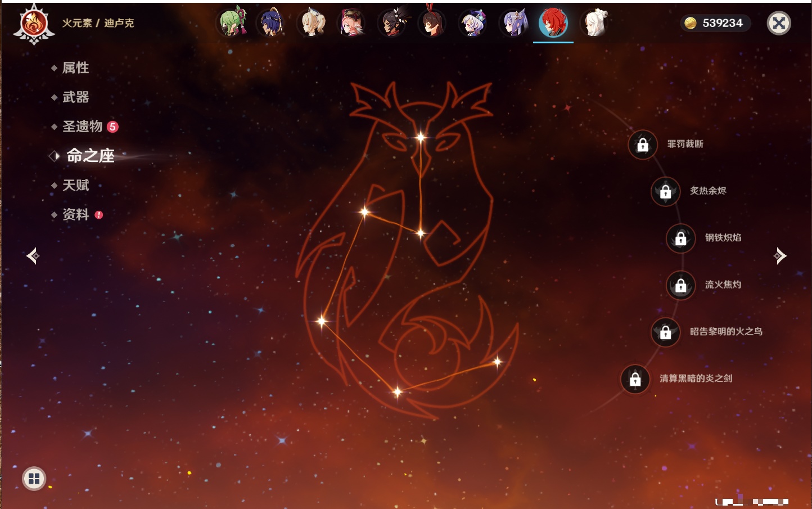The height and width of the screenshot is (509, 812).
Task: Click the red exclamation badge beside 资料
Action: pos(99,214)
